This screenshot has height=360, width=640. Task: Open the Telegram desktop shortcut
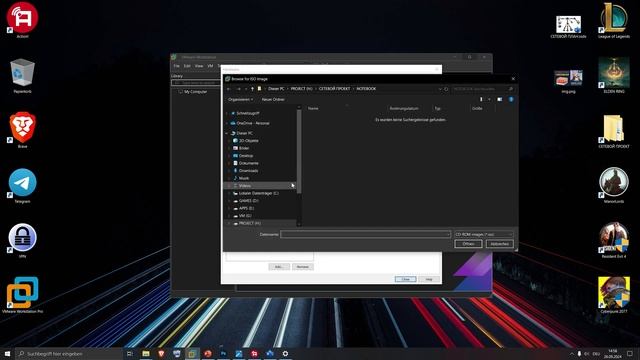(x=22, y=185)
